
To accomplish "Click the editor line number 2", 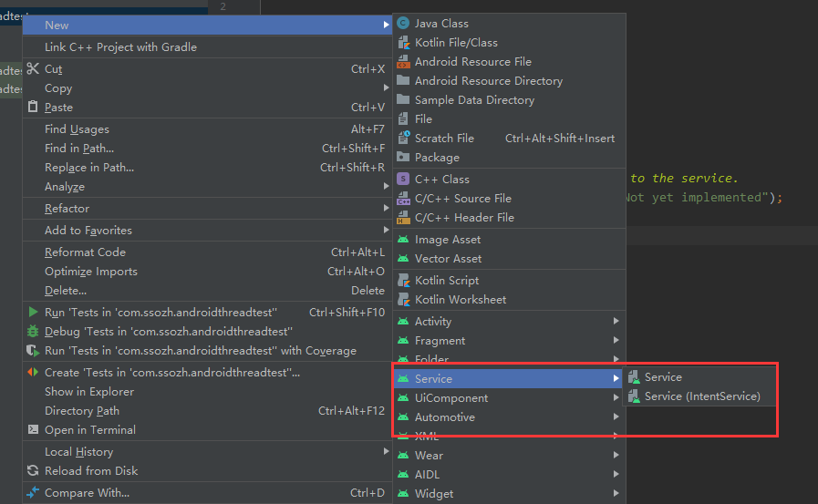I will (x=223, y=6).
